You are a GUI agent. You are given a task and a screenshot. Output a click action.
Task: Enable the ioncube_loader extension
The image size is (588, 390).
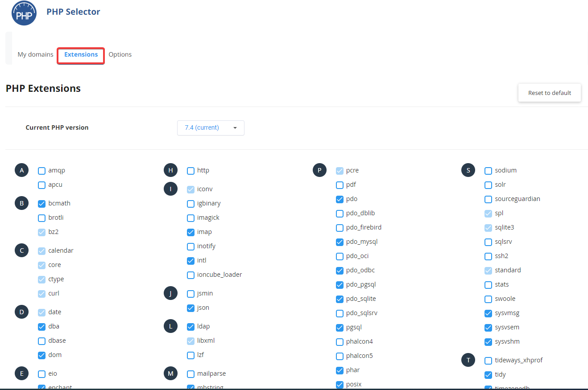[190, 275]
